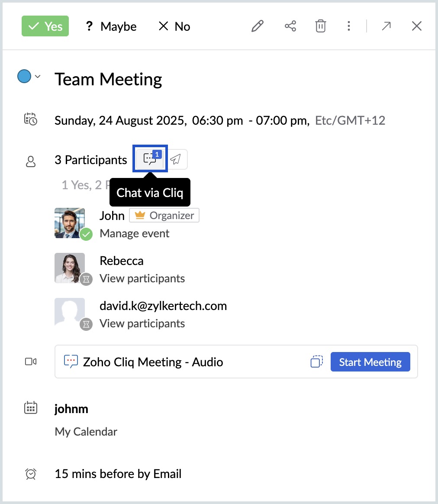438x504 pixels.
Task: Click Manage event under John
Action: (x=135, y=233)
